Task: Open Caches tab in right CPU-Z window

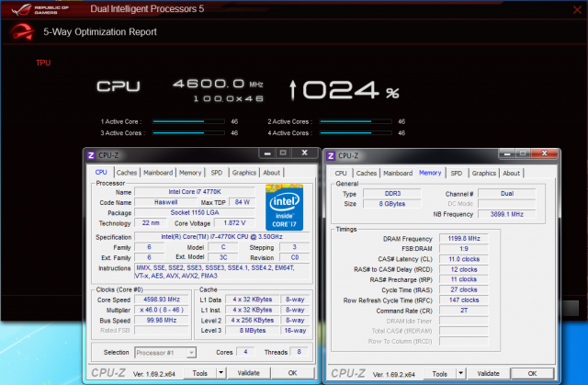Action: (367, 173)
